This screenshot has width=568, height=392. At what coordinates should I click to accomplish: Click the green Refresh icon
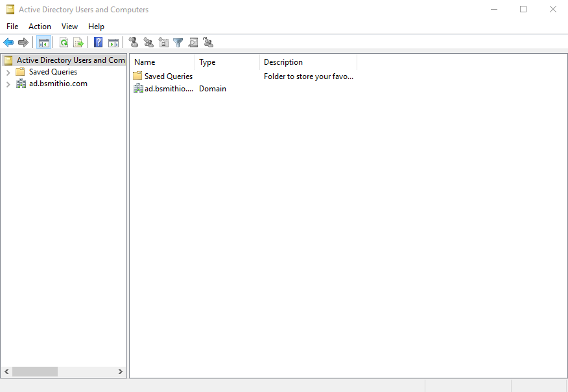coord(64,43)
